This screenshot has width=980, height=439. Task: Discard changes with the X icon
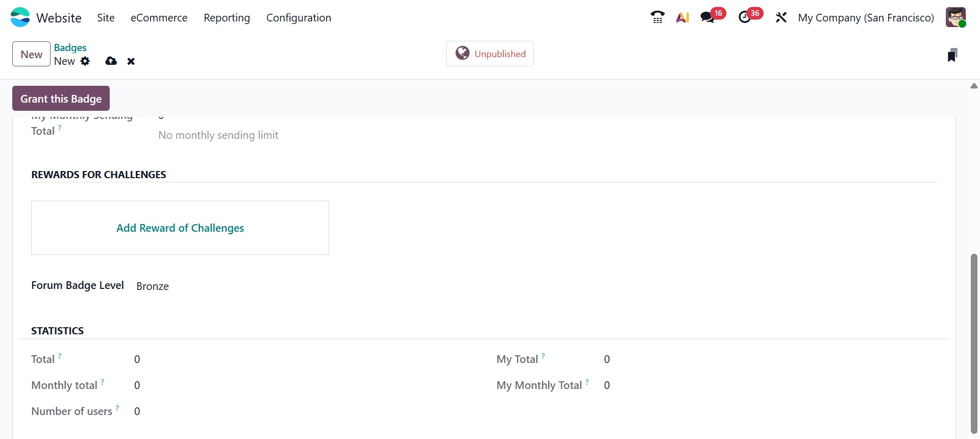tap(131, 61)
